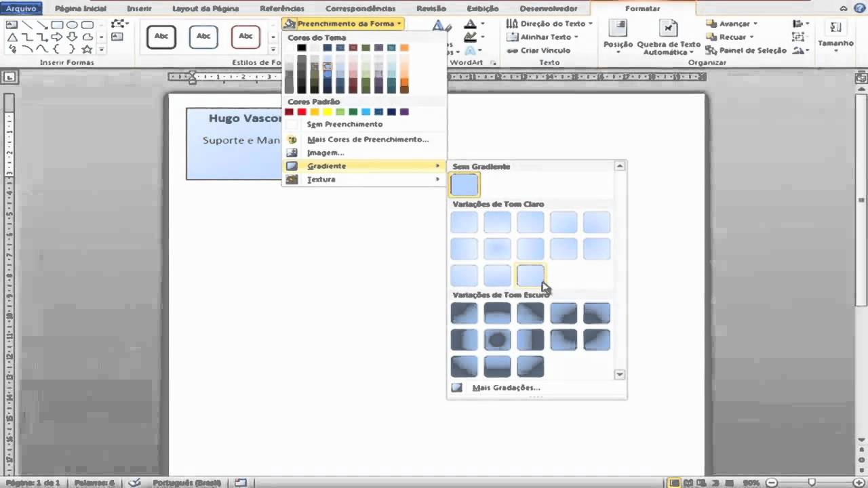Open the Gradiente submenu
The width and height of the screenshot is (868, 488).
pyautogui.click(x=364, y=166)
